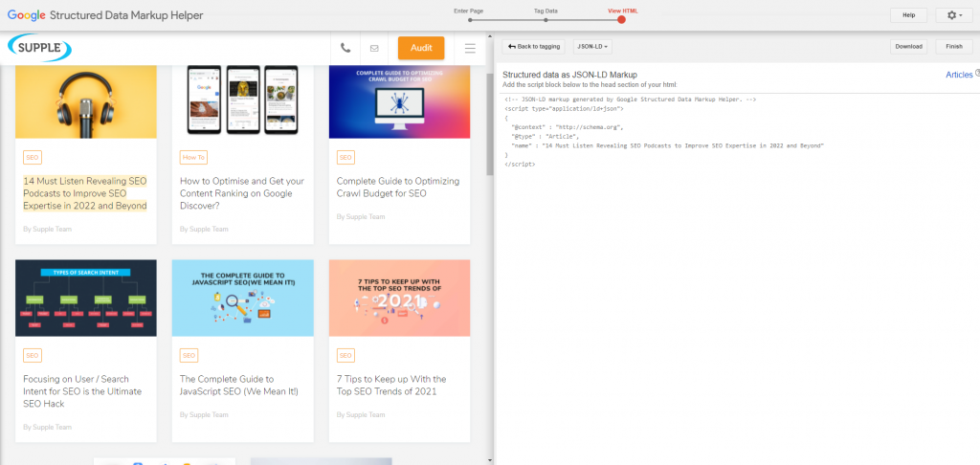Image resolution: width=980 pixels, height=465 pixels.
Task: Click the help question mark beside Articles
Action: 977,74
